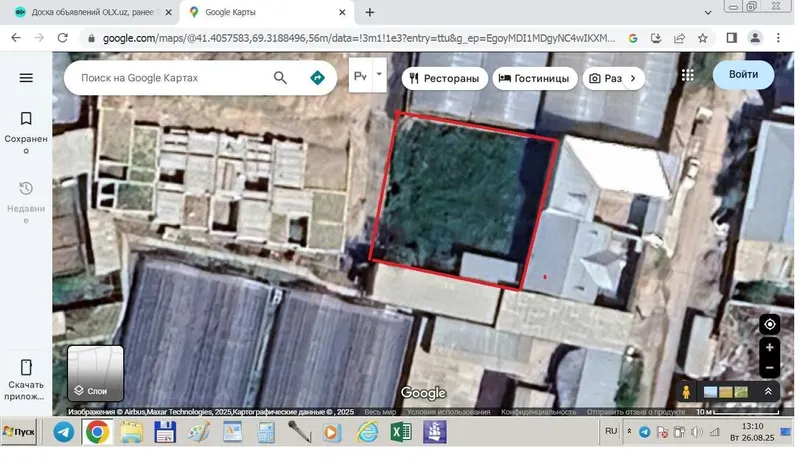This screenshot has height=465, width=800.
Task: Reload the page with refresh icon
Action: (x=62, y=38)
